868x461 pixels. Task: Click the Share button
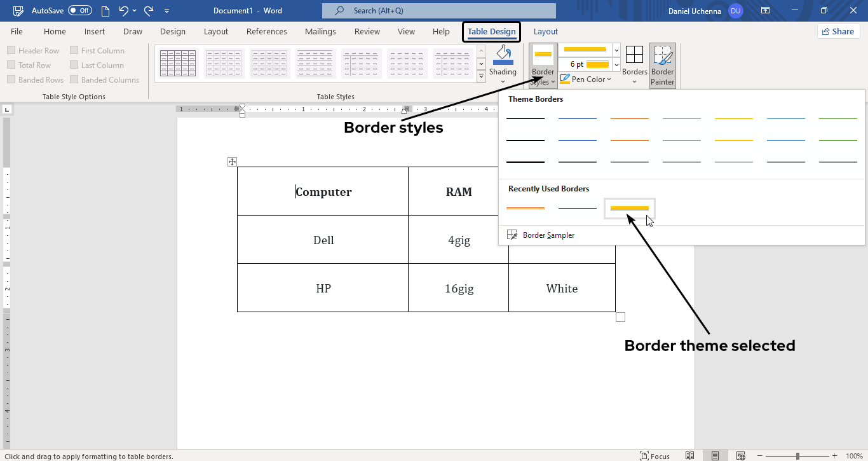click(x=838, y=31)
